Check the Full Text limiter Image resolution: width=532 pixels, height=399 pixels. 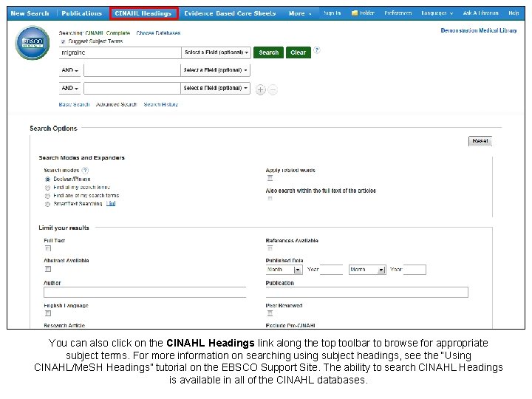[48, 248]
